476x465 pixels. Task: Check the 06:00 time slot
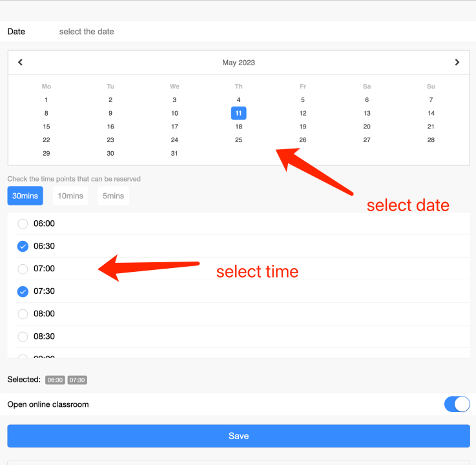23,224
